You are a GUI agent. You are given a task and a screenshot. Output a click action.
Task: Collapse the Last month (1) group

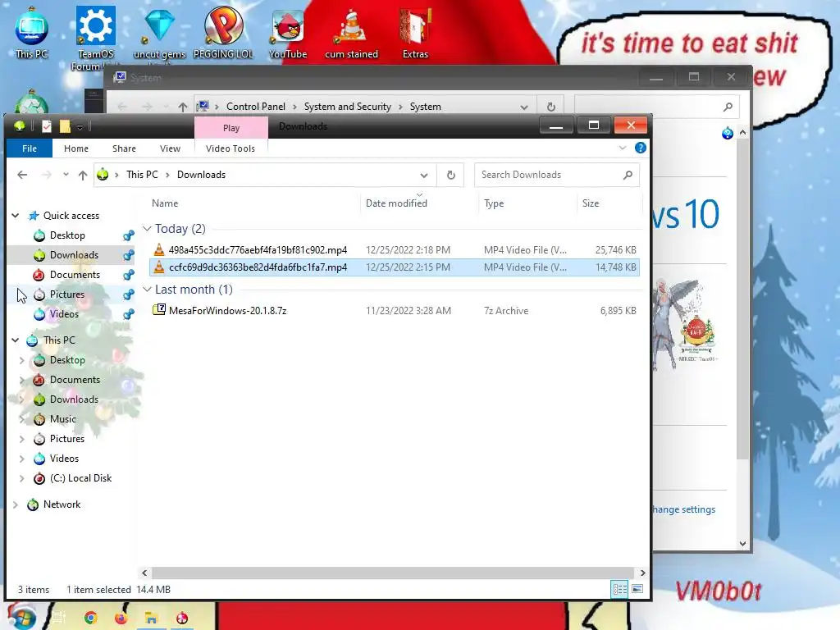pyautogui.click(x=148, y=290)
